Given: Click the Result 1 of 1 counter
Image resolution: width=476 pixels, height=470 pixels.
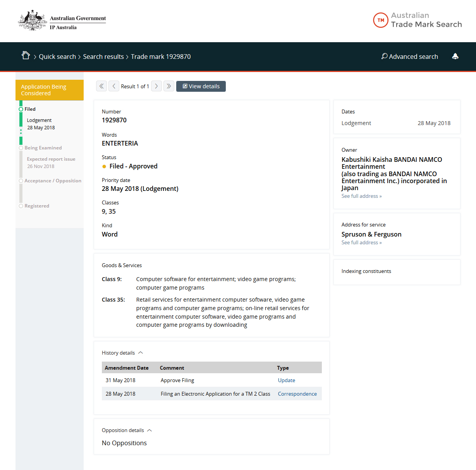Looking at the screenshot, I should tap(135, 87).
